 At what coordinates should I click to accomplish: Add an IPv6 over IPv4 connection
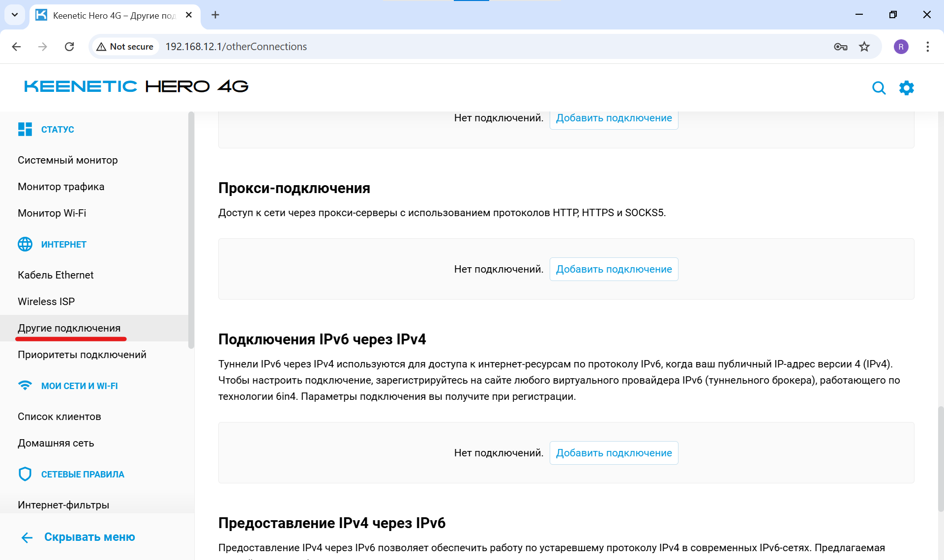coord(614,452)
